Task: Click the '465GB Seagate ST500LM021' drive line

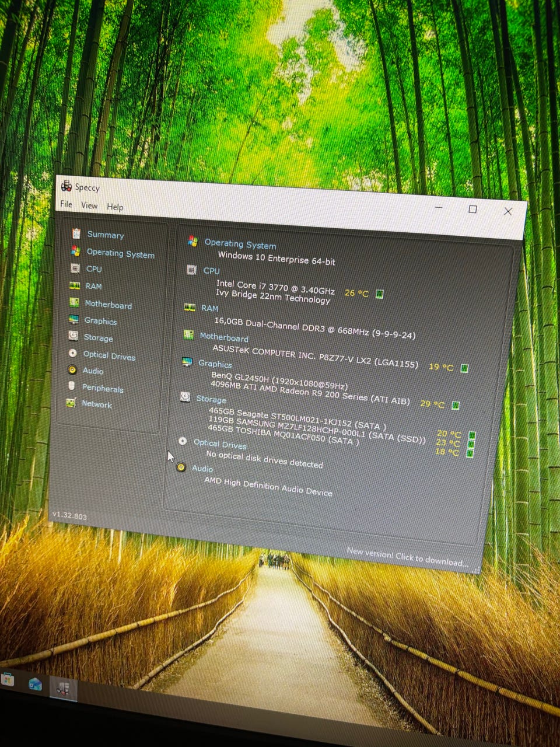Action: click(x=297, y=418)
